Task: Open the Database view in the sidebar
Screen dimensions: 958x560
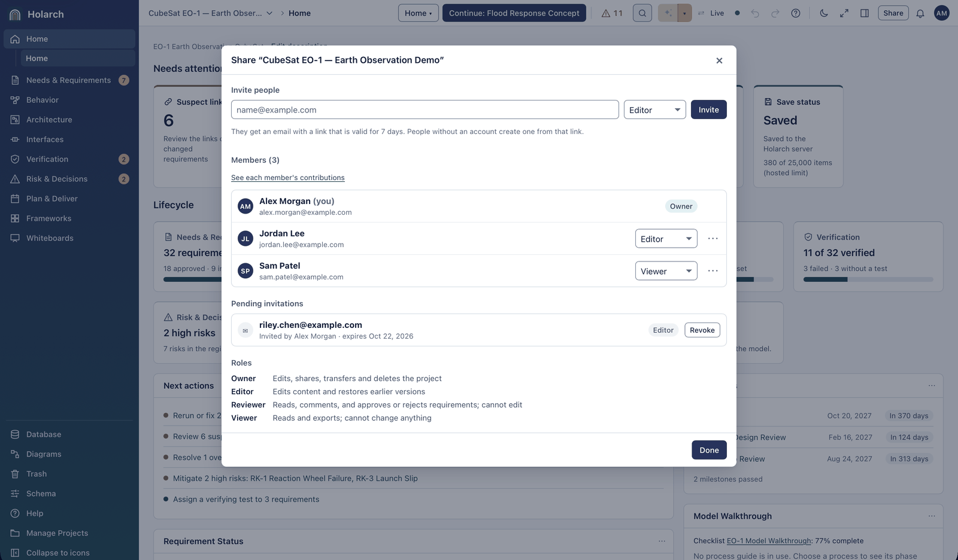Action: [69, 434]
